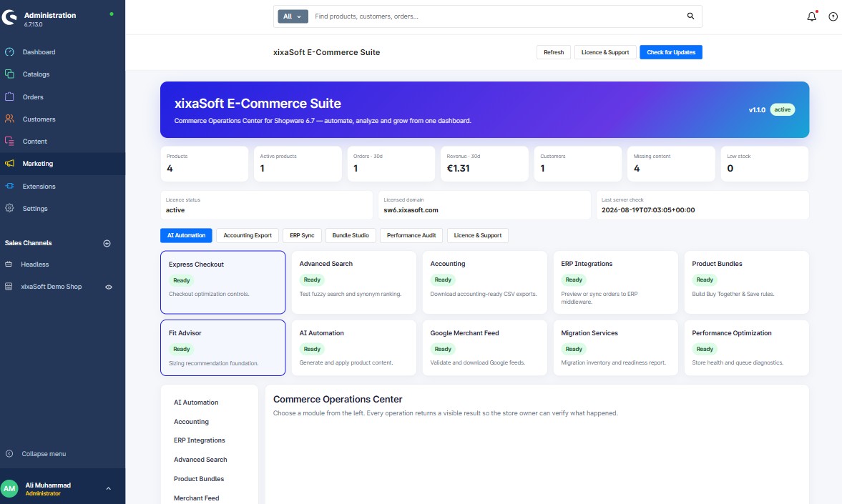Click the Settings gear icon
Screen dimensions: 842x504
point(9,208)
